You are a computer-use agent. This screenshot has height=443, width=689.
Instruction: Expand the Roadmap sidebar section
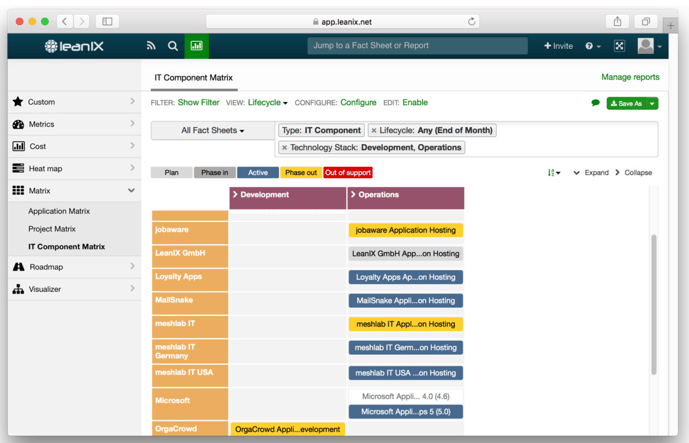132,266
